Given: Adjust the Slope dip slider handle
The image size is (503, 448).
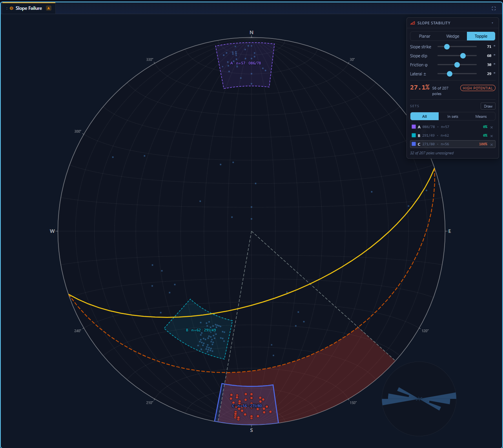Looking at the screenshot, I should click(463, 56).
